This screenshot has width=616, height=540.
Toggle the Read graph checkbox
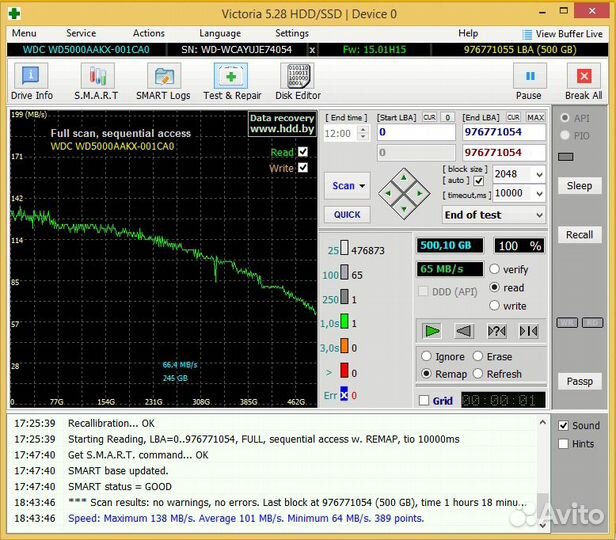click(x=303, y=152)
